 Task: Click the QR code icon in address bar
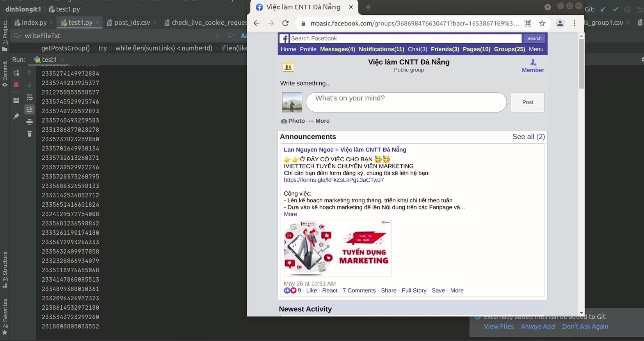528,23
